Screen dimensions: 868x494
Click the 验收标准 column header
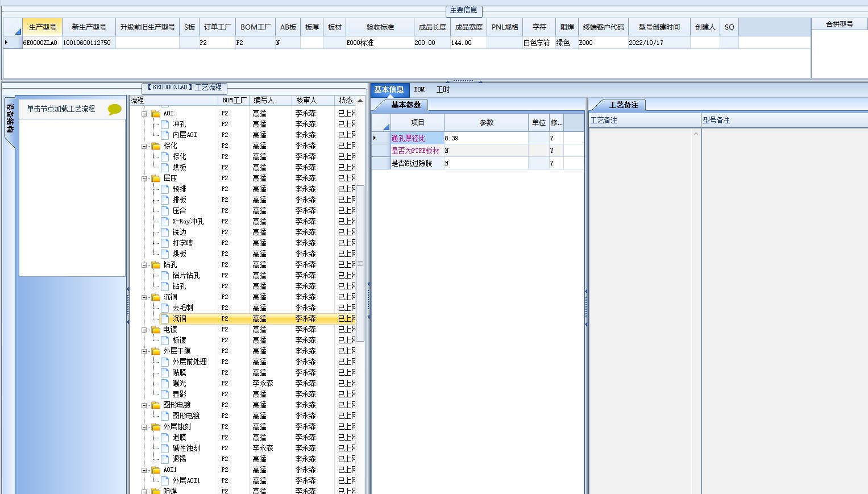(x=380, y=27)
